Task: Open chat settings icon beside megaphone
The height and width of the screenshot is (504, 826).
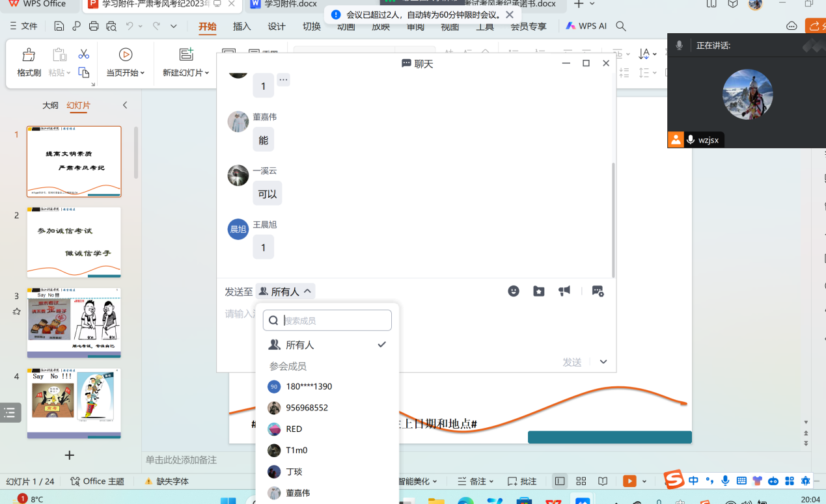Action: click(x=598, y=291)
